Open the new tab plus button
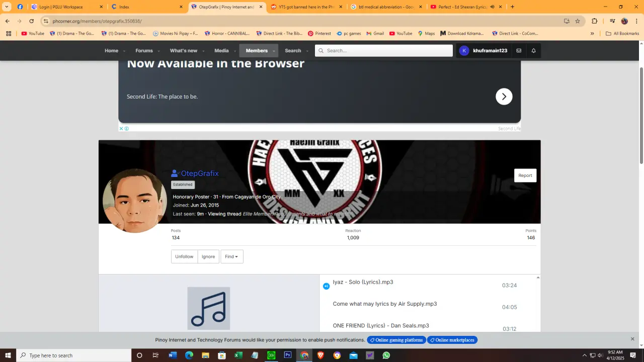This screenshot has height=362, width=644. click(x=512, y=7)
